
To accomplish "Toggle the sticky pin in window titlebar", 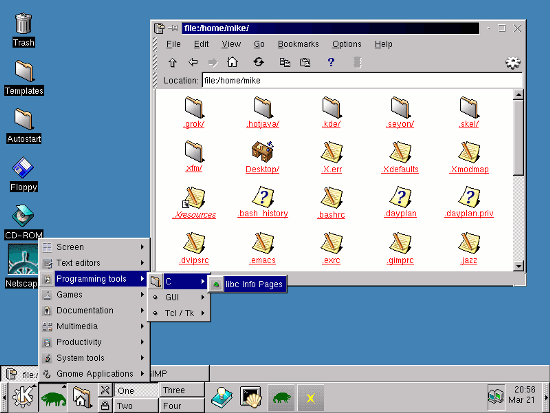I will 173,28.
